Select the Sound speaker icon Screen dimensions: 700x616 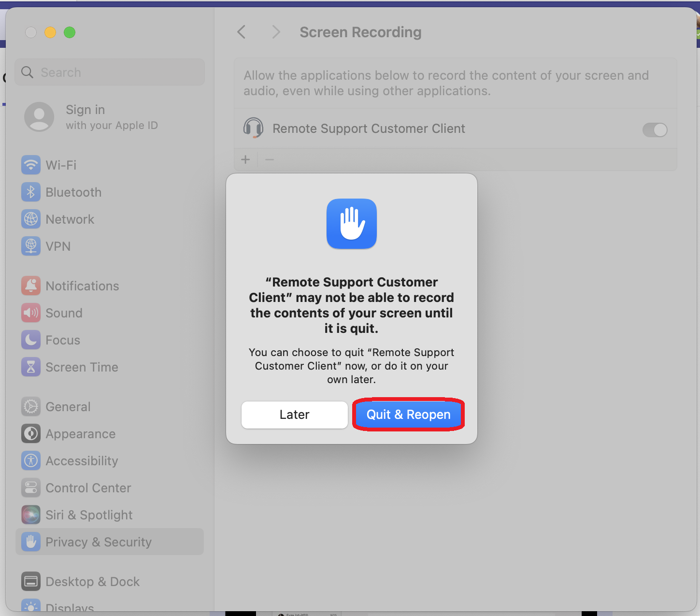[x=31, y=313]
